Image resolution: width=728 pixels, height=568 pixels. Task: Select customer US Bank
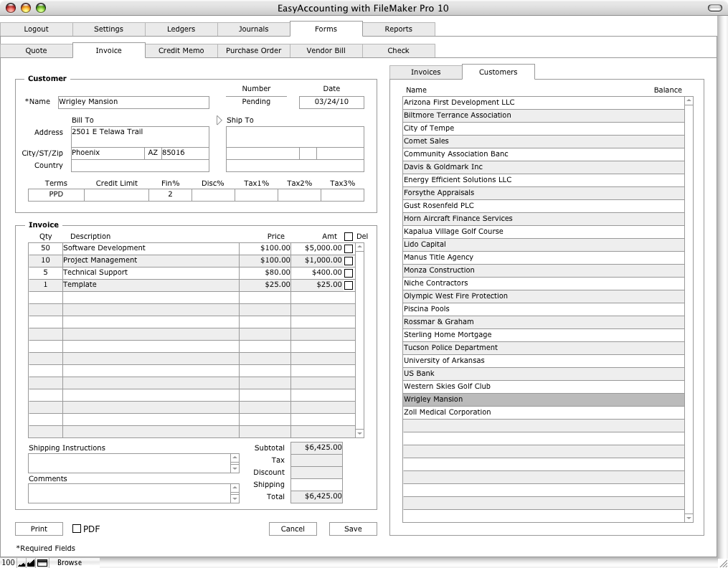pos(544,374)
